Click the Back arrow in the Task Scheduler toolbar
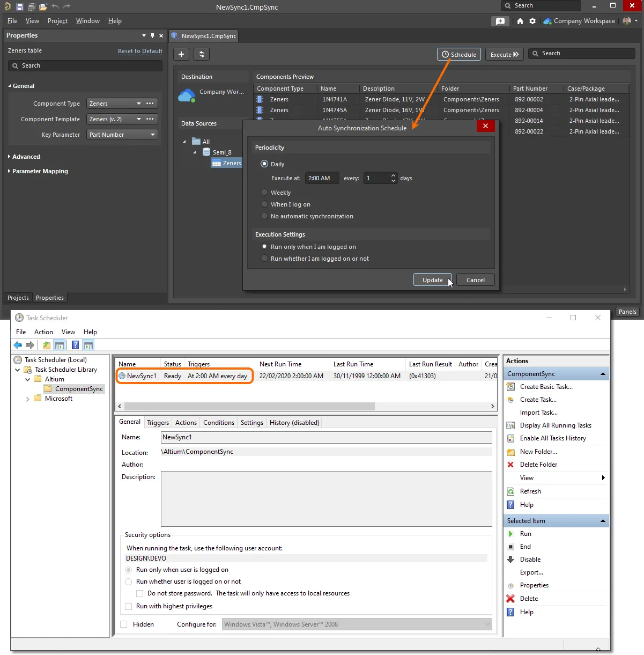The width and height of the screenshot is (644, 655). [18, 345]
